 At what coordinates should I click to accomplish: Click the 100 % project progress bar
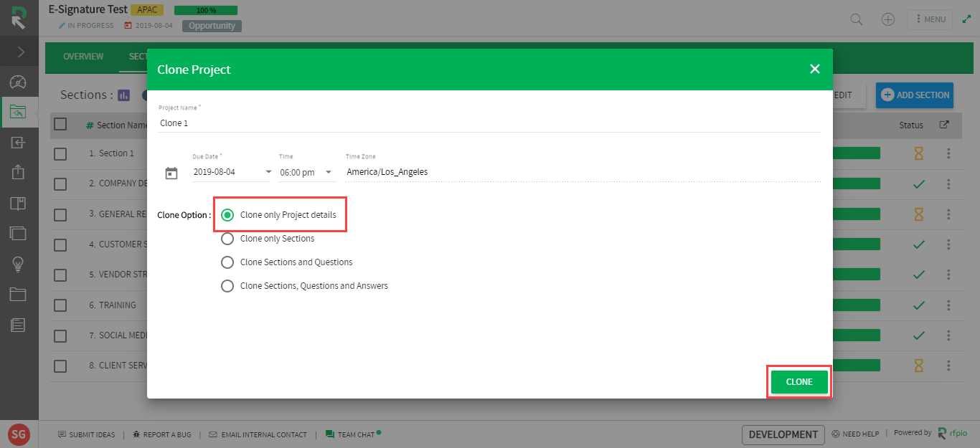[206, 11]
